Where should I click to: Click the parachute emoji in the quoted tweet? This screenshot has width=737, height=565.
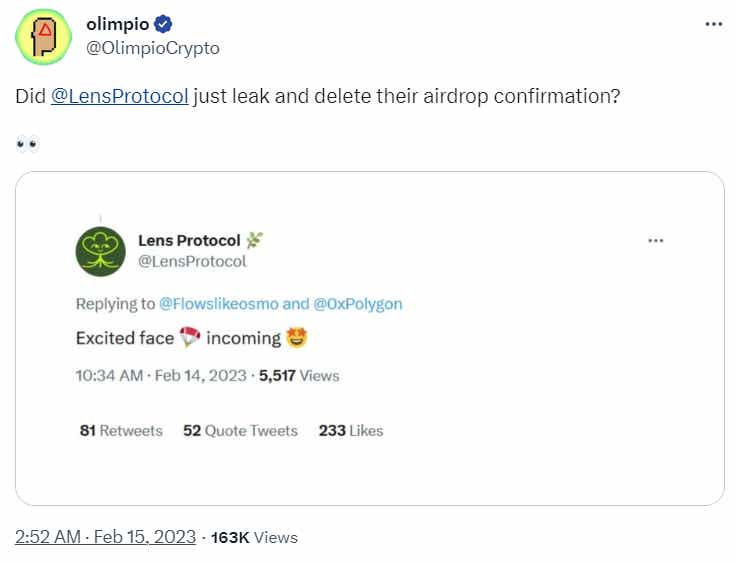click(x=190, y=338)
